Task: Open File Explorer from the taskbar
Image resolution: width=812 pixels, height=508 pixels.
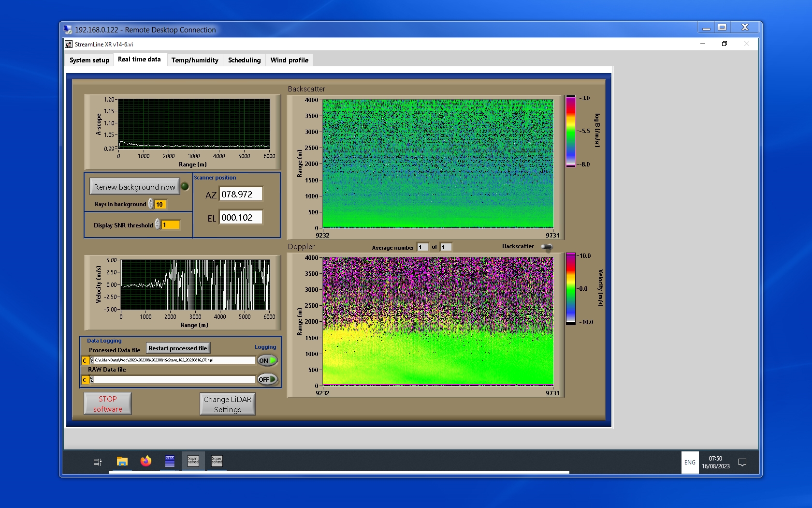Action: (x=122, y=462)
